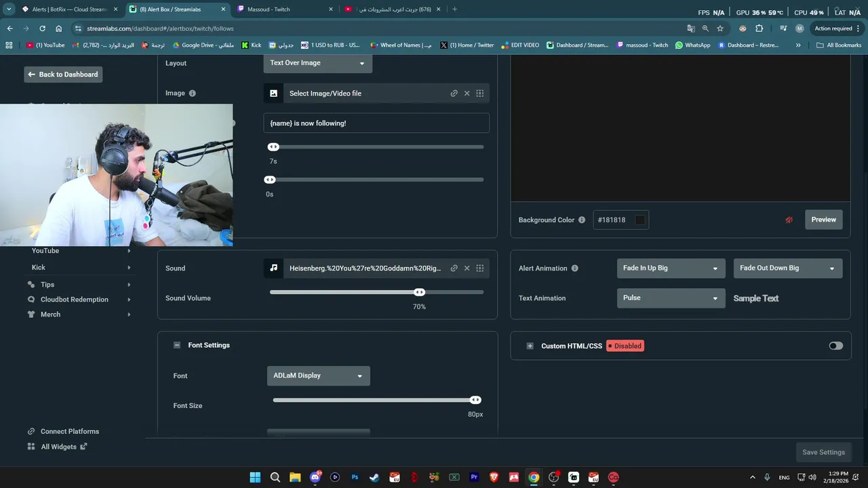
Task: Edit the {name} is now following text field
Action: 376,123
